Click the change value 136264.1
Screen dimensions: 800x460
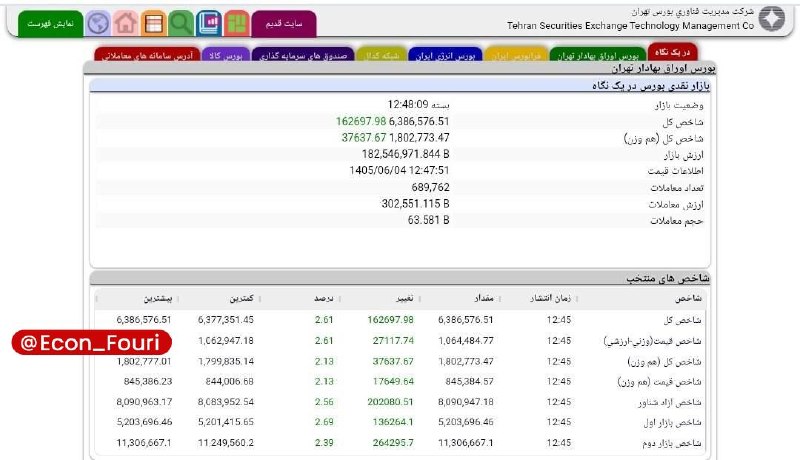coord(393,422)
